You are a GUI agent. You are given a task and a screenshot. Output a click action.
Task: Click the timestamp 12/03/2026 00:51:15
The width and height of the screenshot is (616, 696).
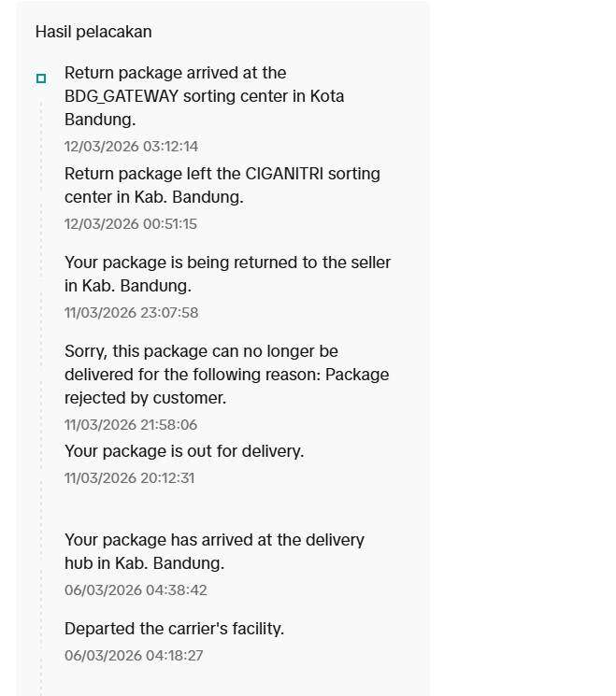(x=130, y=224)
